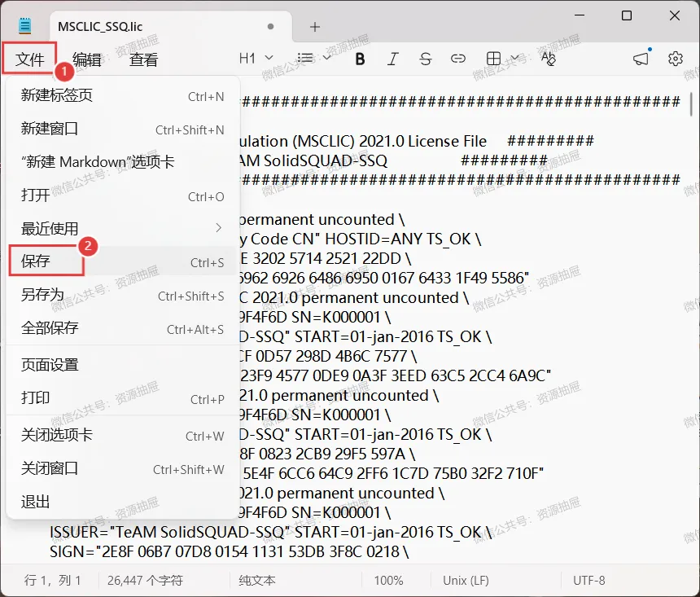Choose 另存为 from the file menu
Screen dimensions: 700x597
click(x=122, y=296)
